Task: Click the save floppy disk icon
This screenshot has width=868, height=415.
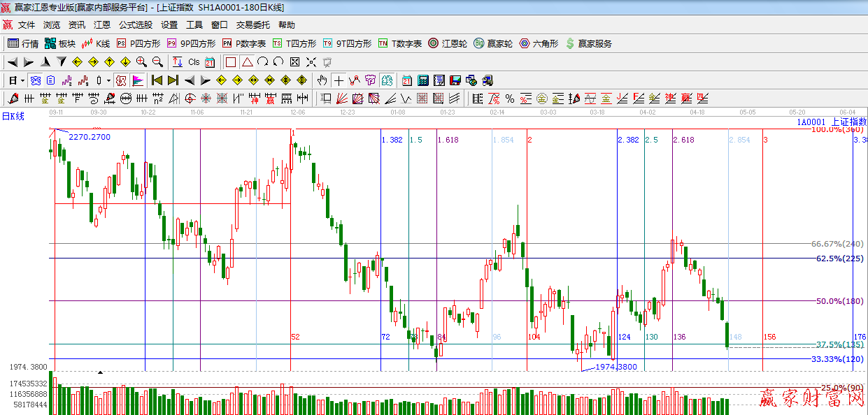Action: [x=455, y=80]
